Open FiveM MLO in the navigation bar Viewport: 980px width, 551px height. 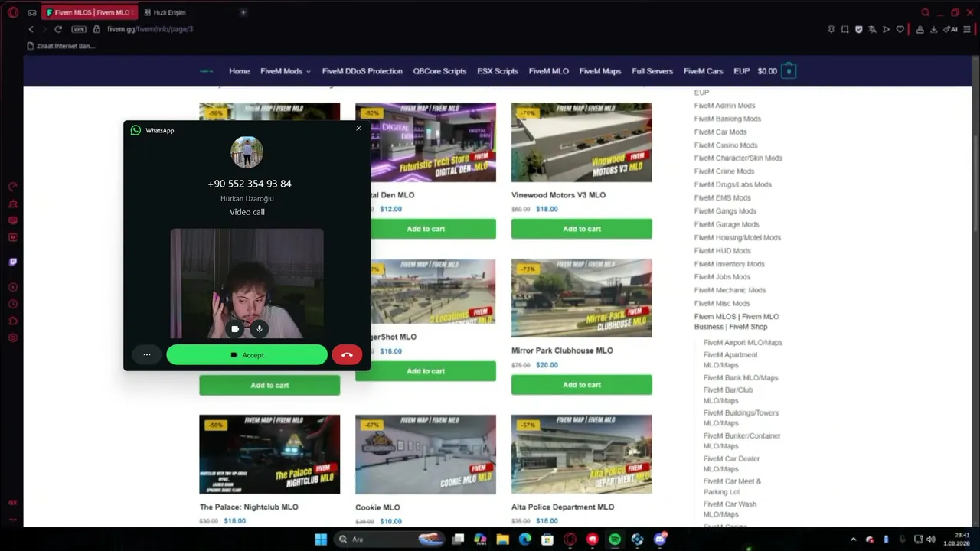click(x=548, y=71)
